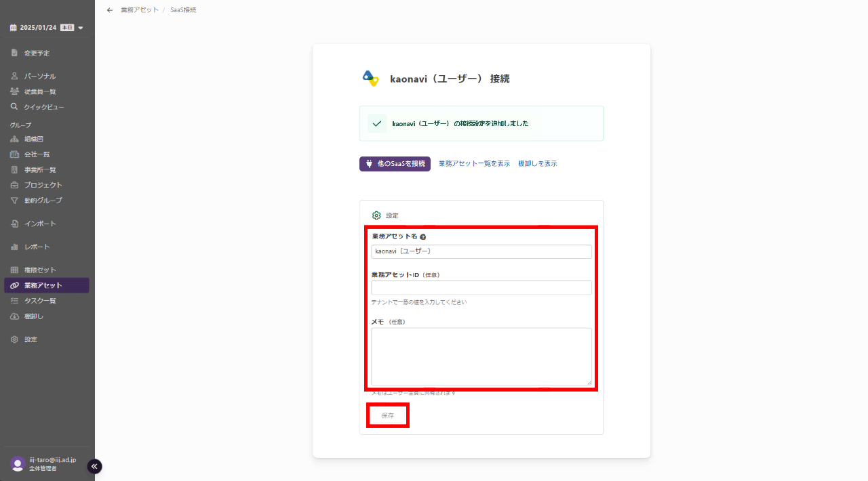Open 設定 in the left sidebar
Screen dimensions: 868x481
(x=31, y=339)
